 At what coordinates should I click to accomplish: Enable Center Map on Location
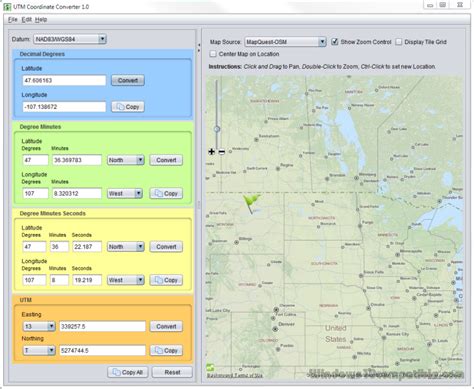pos(213,54)
